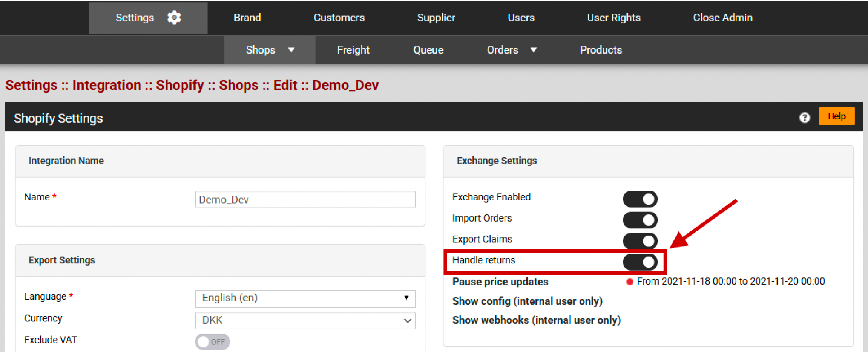Enable the Exclude VAT switch
The image size is (868, 352).
212,342
